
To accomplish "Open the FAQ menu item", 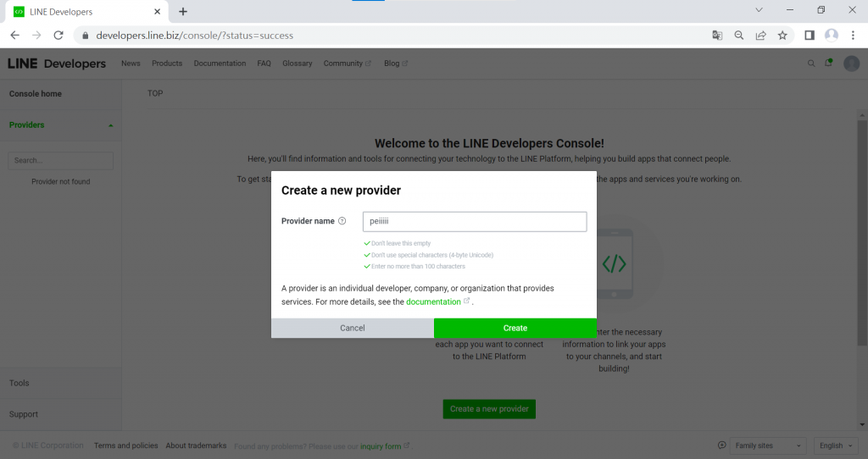I will tap(264, 64).
